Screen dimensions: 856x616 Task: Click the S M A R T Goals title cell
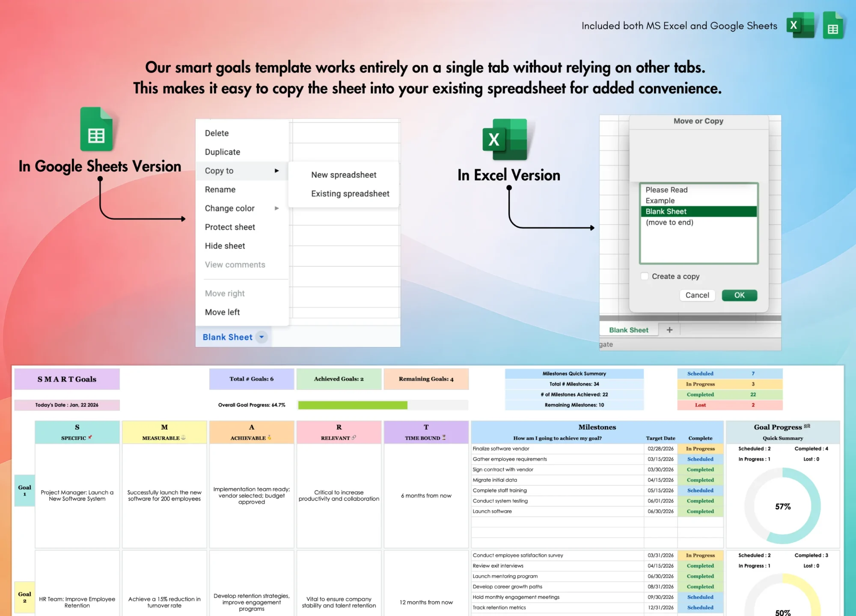(x=67, y=379)
